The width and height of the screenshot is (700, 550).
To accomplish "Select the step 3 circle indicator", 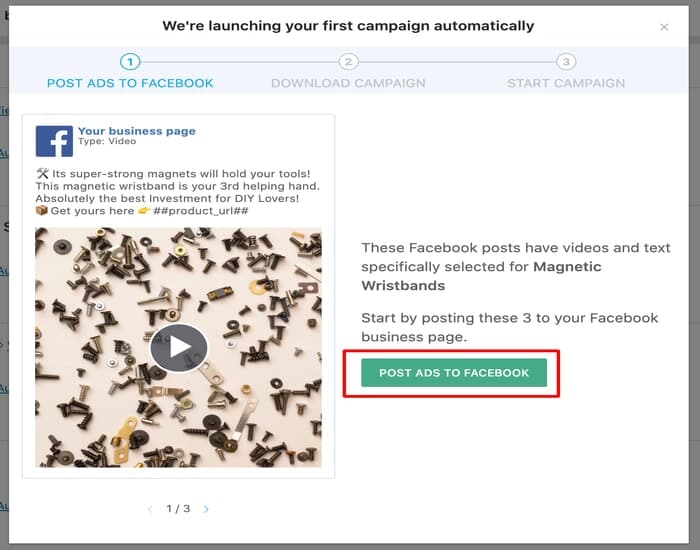I will click(566, 62).
